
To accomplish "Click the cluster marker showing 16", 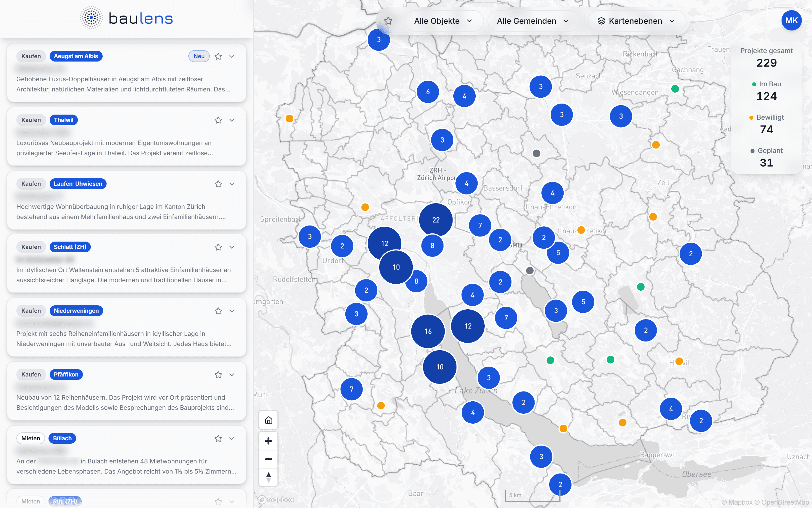I will [428, 331].
